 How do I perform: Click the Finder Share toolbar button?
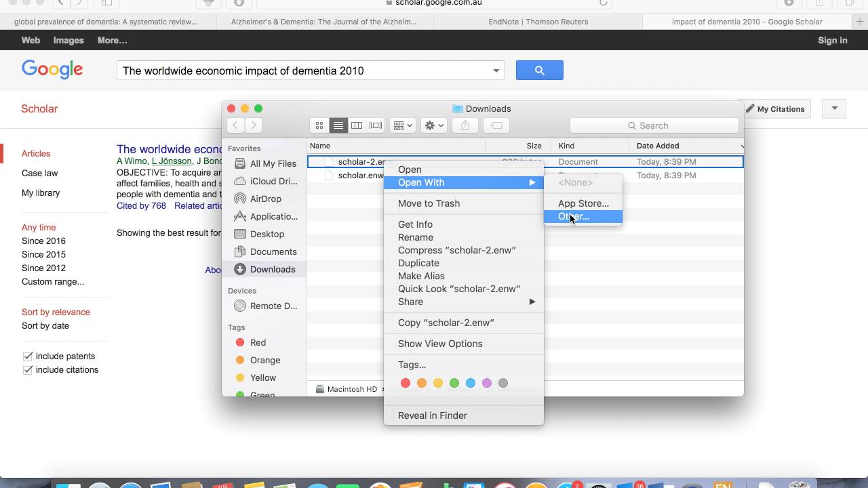pos(465,125)
